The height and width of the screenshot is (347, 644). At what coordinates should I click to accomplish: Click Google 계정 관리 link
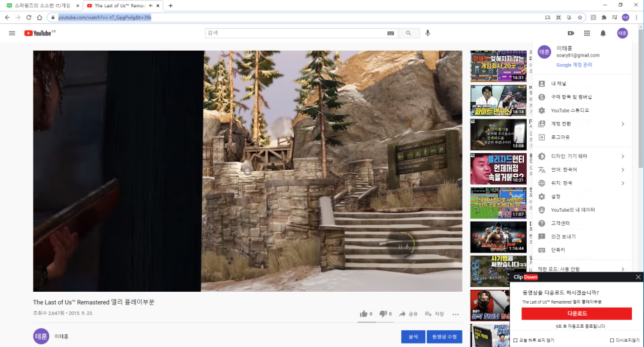574,65
